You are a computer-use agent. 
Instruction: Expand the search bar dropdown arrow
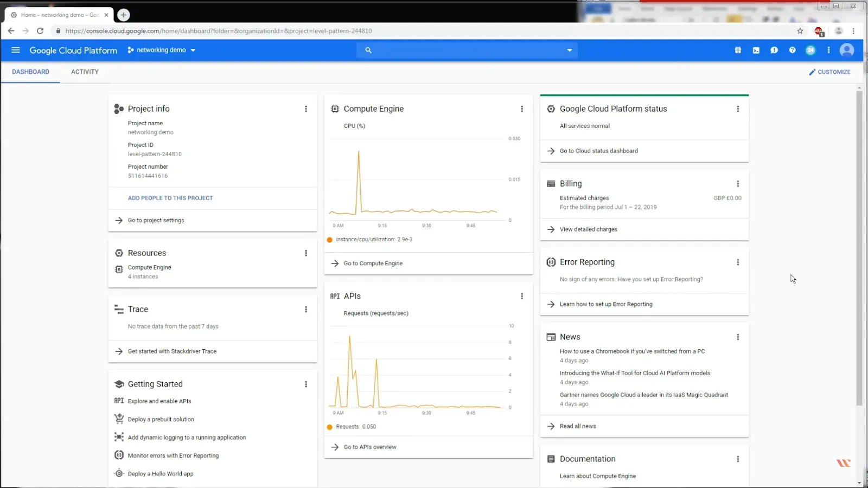[569, 50]
